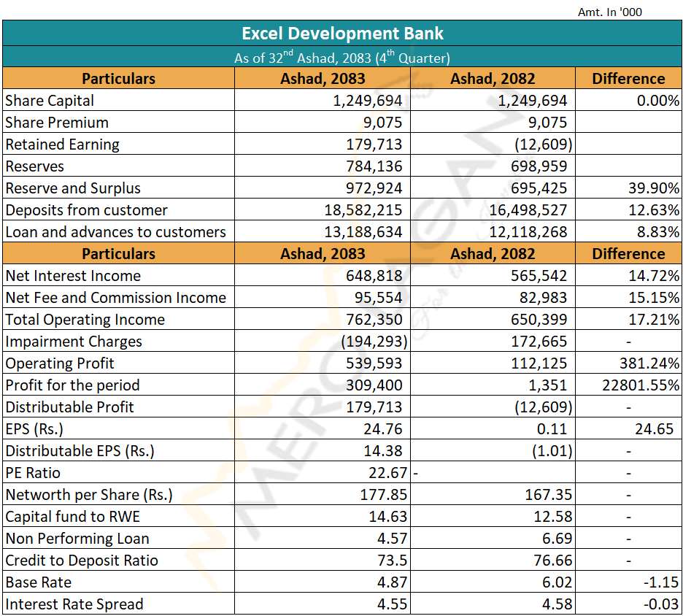Screen dimensions: 683x616
Task: Click difference value 15.15%
Action: click(653, 298)
